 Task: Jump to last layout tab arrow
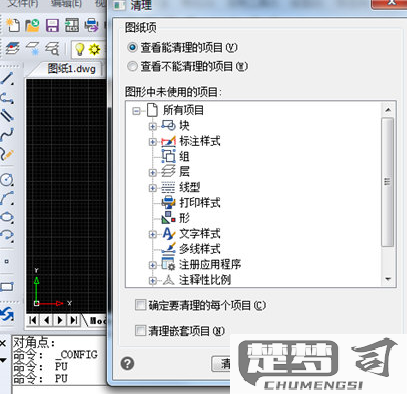pyautogui.click(x=74, y=320)
